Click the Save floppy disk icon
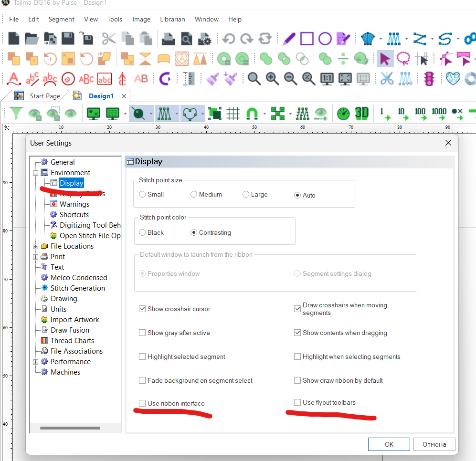This screenshot has width=476, height=461. (x=68, y=39)
